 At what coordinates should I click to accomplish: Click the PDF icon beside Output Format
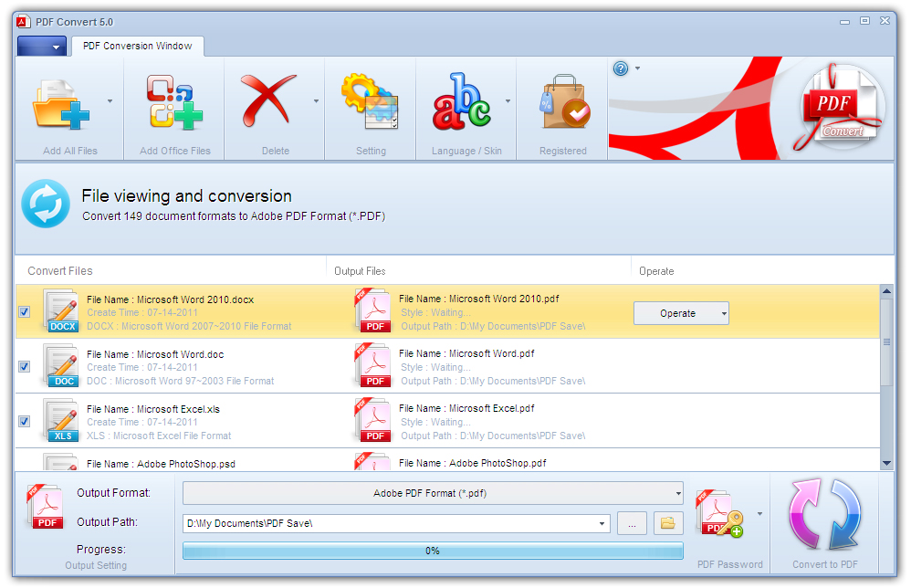coord(45,507)
